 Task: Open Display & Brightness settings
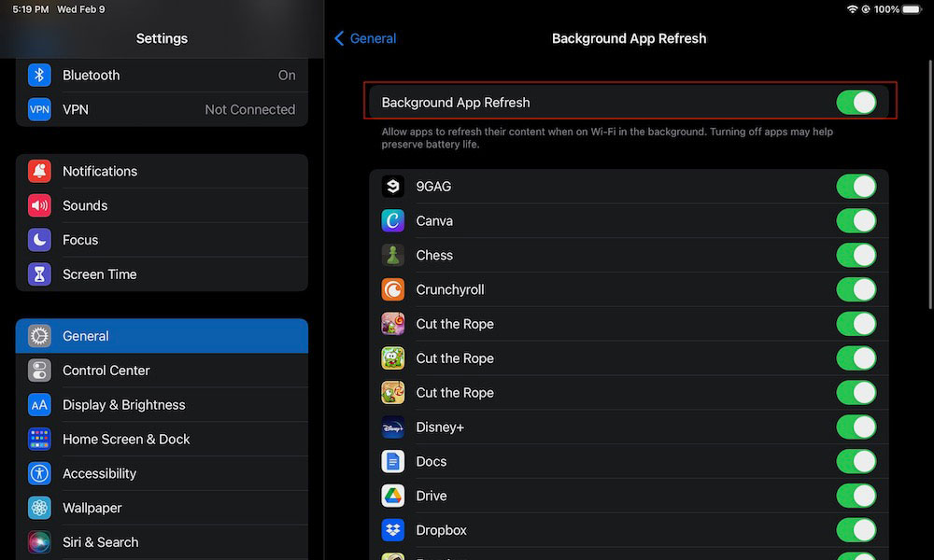coord(123,405)
